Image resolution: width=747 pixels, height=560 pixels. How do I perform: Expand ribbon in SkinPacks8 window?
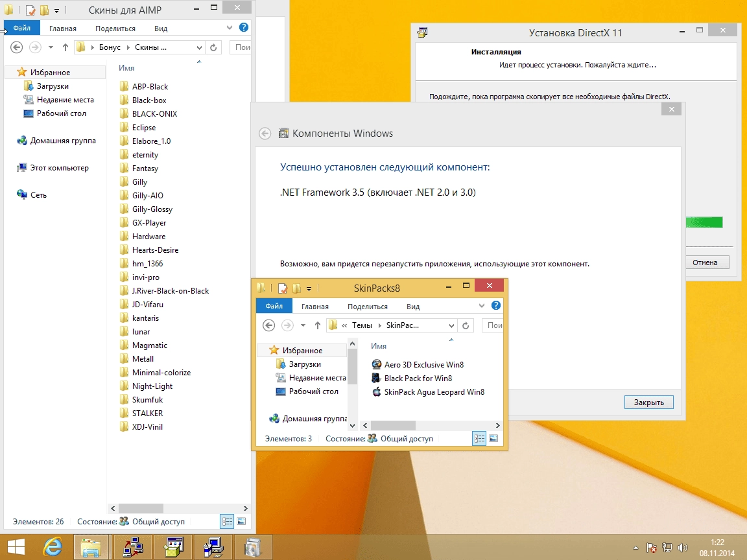coord(482,306)
